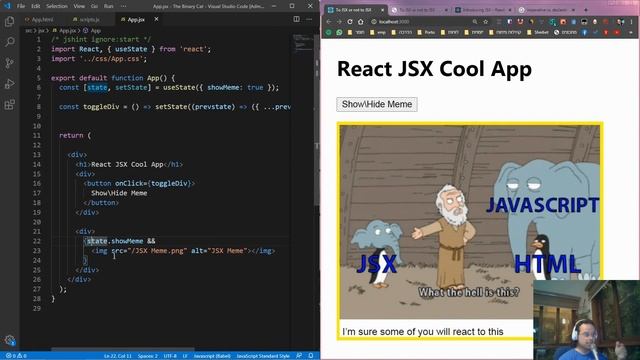Change the UTF-8 file encoding
Viewport: 640px width, 360px height.
[170, 356]
